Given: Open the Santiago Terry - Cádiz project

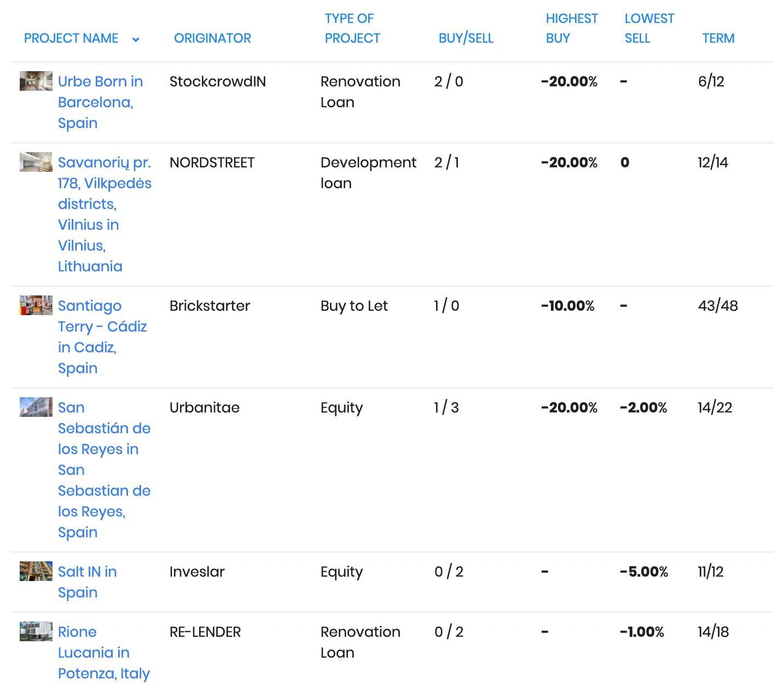Looking at the screenshot, I should pyautogui.click(x=102, y=337).
